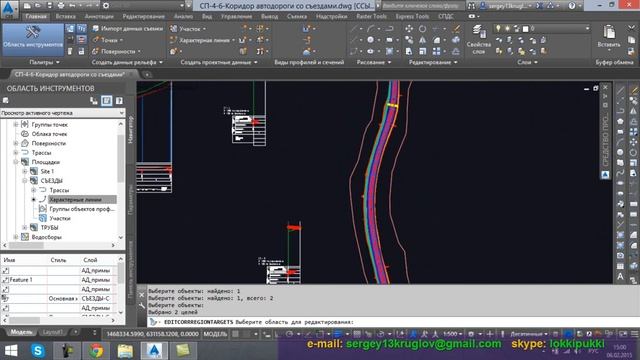
Task: Toggle layer on/off light bulb icon
Action: 498,29
